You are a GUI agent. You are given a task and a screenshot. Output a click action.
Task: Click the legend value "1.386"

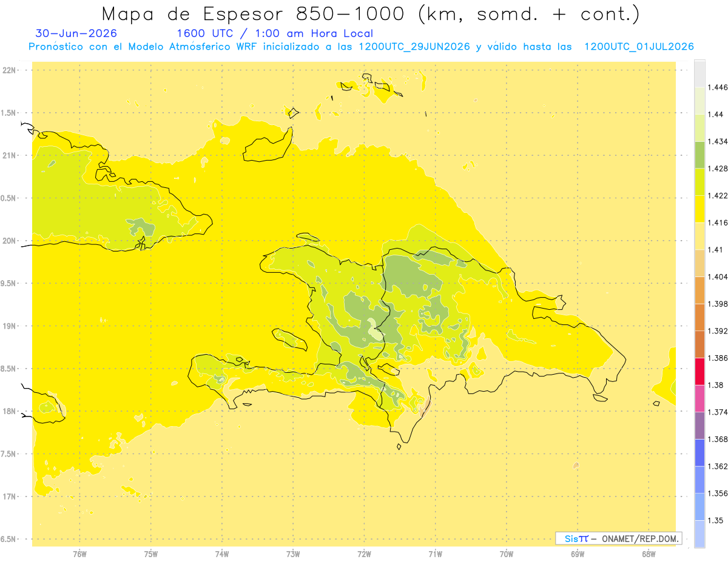tap(717, 358)
